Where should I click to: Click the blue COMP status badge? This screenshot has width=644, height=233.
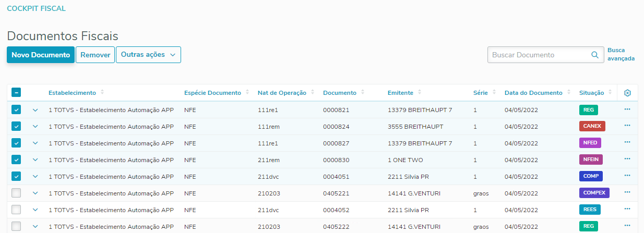pyautogui.click(x=591, y=176)
